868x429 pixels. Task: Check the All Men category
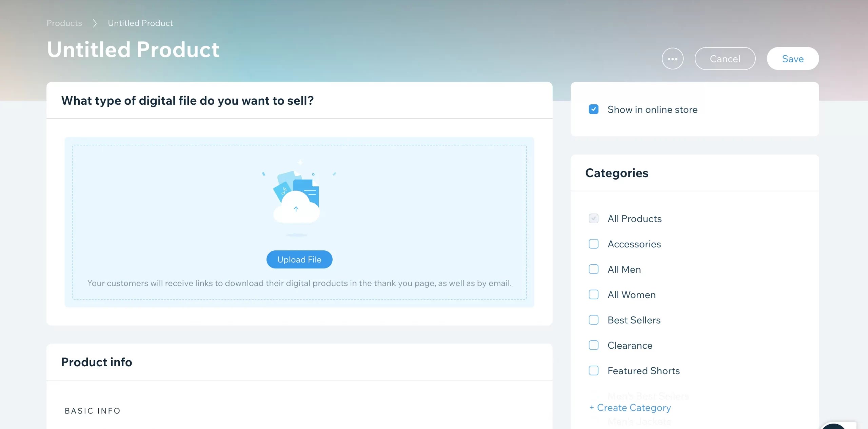593,269
